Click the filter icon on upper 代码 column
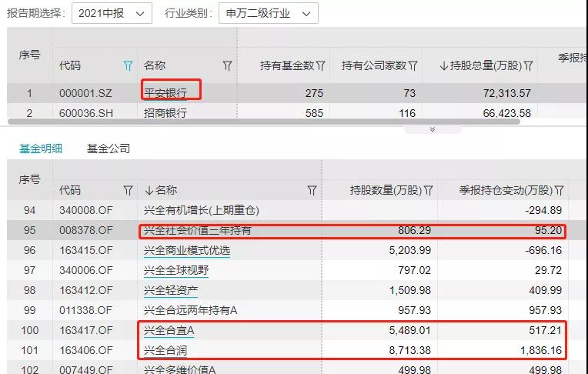The image size is (588, 374). (x=128, y=66)
